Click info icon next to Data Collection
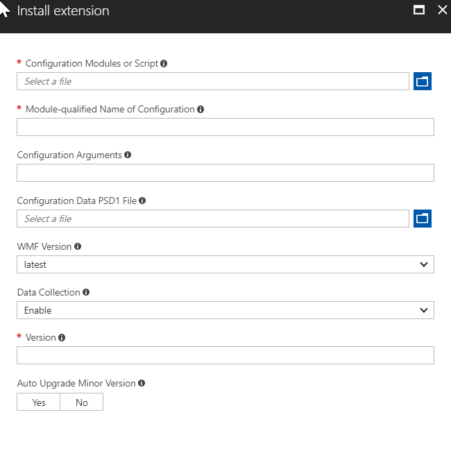 86,293
